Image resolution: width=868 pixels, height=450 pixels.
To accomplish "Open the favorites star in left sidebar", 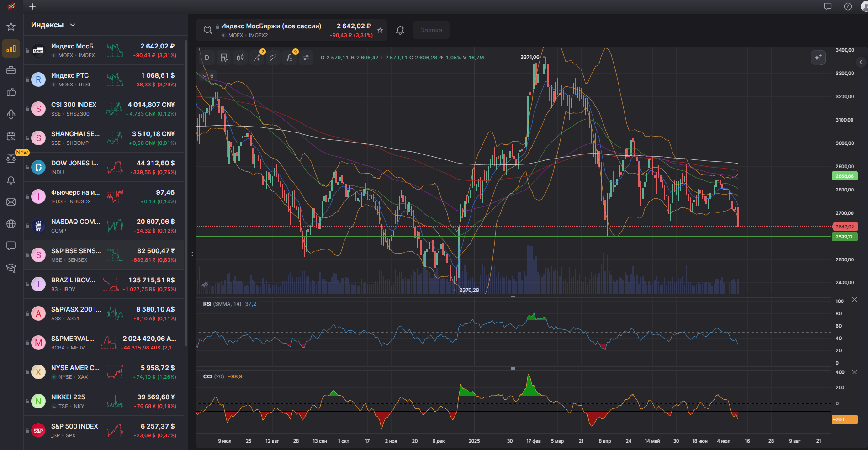I will point(11,26).
